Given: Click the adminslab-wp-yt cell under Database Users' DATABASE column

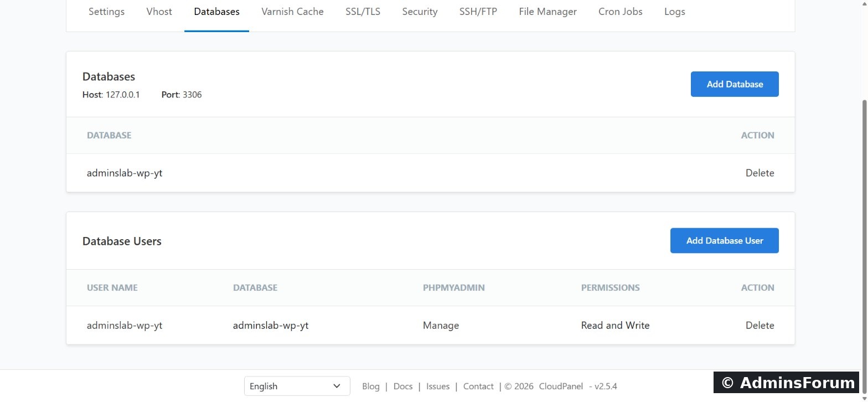Looking at the screenshot, I should (271, 325).
